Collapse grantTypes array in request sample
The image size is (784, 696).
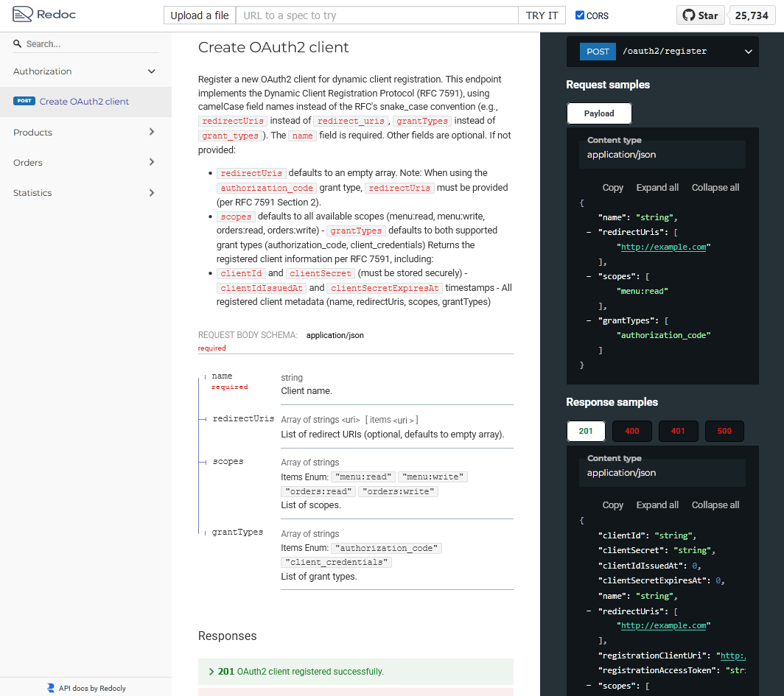589,321
